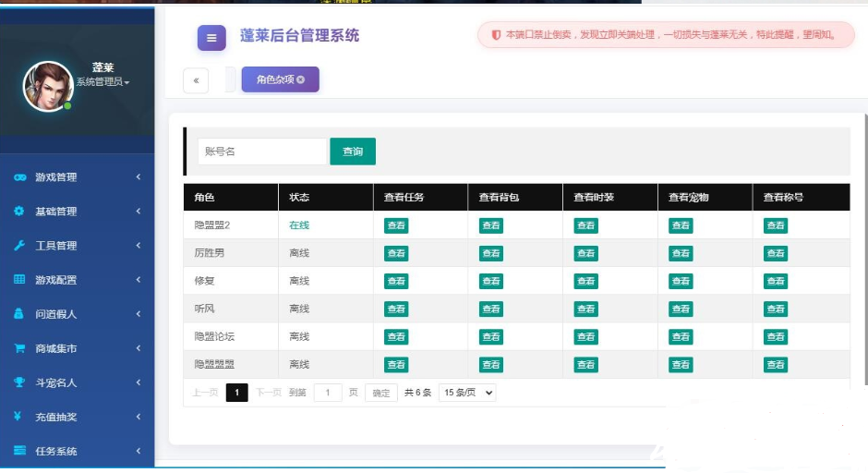Click the list icon beside 任务系统
The width and height of the screenshot is (868, 473).
tap(20, 450)
